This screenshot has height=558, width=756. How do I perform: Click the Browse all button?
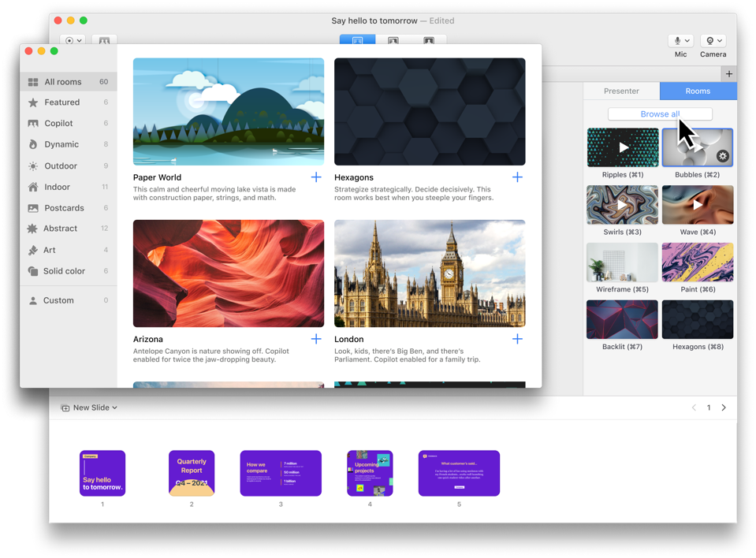point(660,114)
